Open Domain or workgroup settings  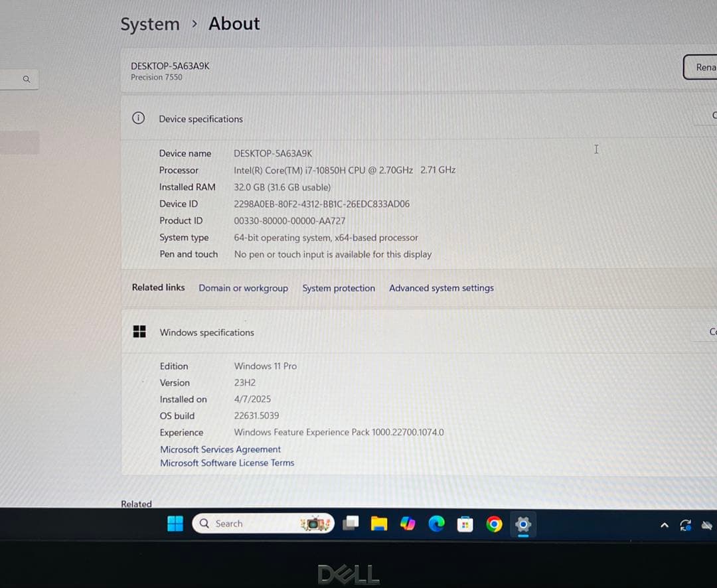243,288
